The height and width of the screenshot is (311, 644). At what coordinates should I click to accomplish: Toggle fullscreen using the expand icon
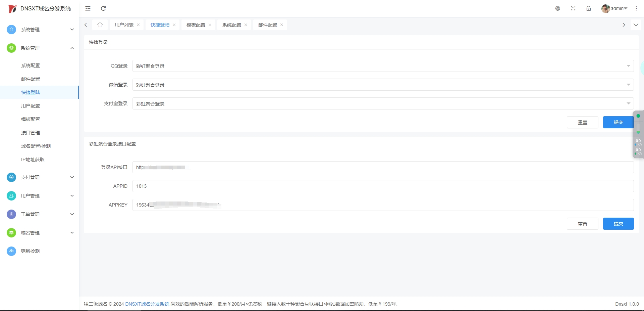(x=573, y=8)
